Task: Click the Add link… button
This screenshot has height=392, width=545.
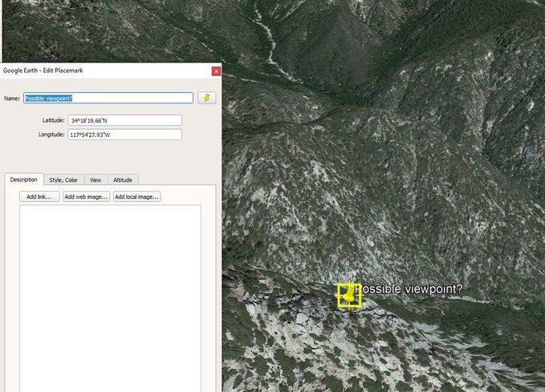Action: point(39,196)
